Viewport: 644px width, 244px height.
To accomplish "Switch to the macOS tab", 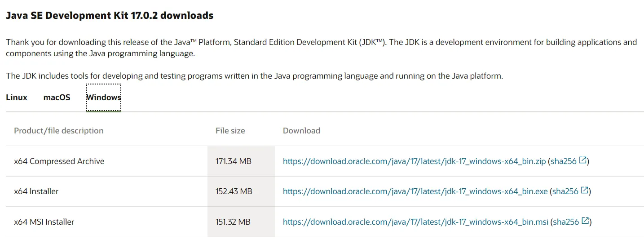I will (57, 98).
